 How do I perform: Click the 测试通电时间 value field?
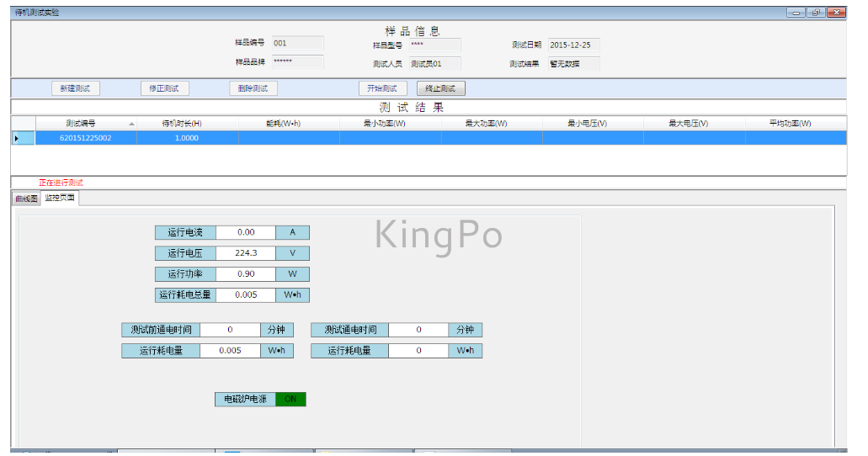pyautogui.click(x=418, y=330)
